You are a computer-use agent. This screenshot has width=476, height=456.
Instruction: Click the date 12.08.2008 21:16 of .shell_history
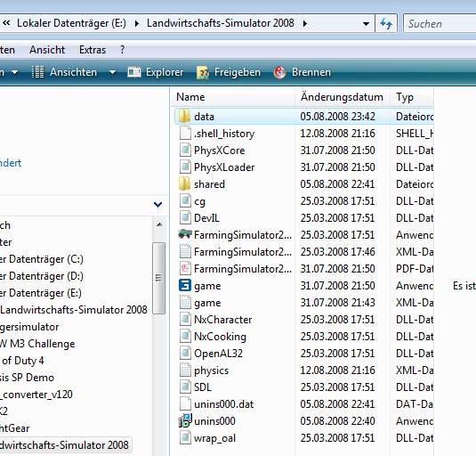pos(337,134)
